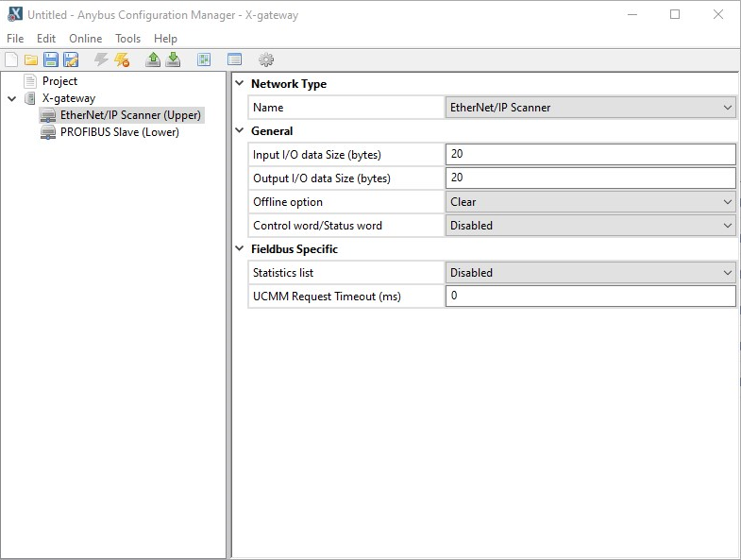Click the gear options icon in toolbar
This screenshot has height=560, width=741.
point(266,59)
